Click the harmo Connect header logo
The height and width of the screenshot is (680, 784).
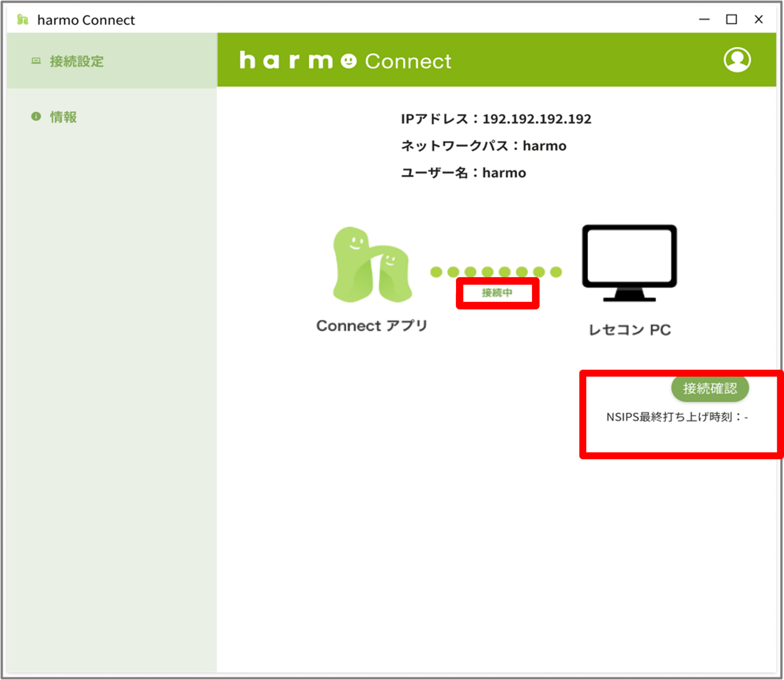(x=345, y=61)
